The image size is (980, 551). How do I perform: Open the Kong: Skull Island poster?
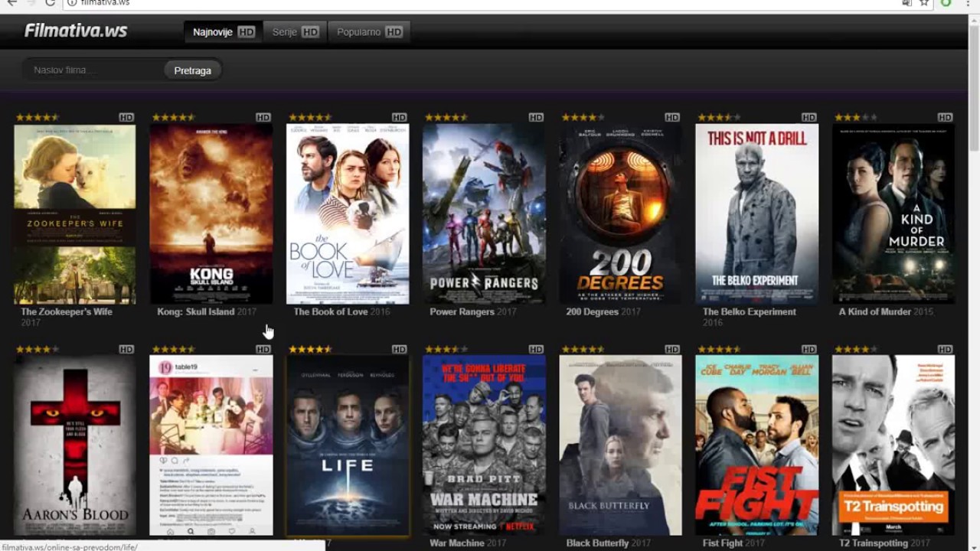(211, 214)
